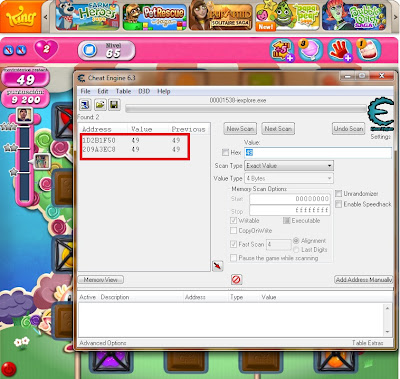Viewport: 400px width, 379px height.
Task: Toggle Pause the game while scanning
Action: click(233, 258)
